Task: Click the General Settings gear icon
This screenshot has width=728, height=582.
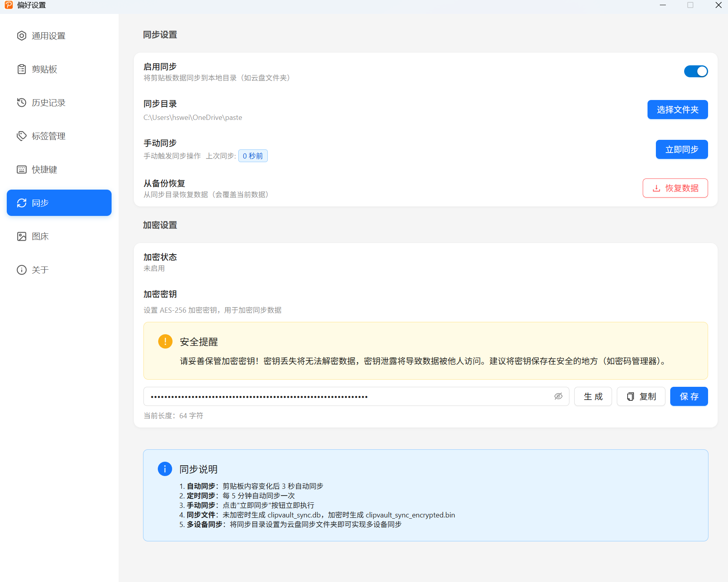Action: click(x=22, y=36)
